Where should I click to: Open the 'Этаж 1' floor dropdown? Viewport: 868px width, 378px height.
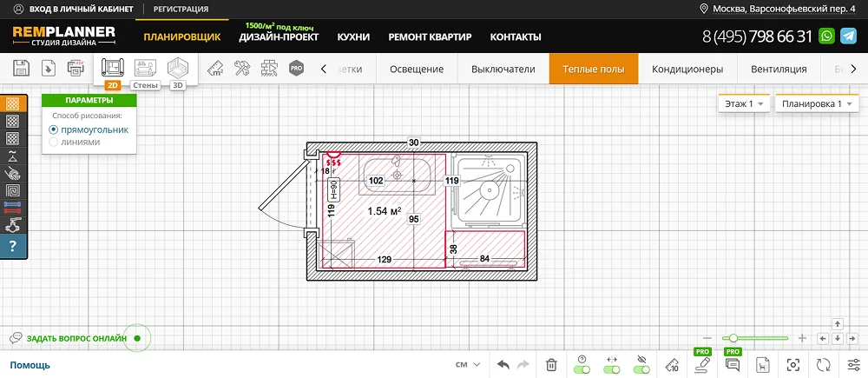pos(743,104)
